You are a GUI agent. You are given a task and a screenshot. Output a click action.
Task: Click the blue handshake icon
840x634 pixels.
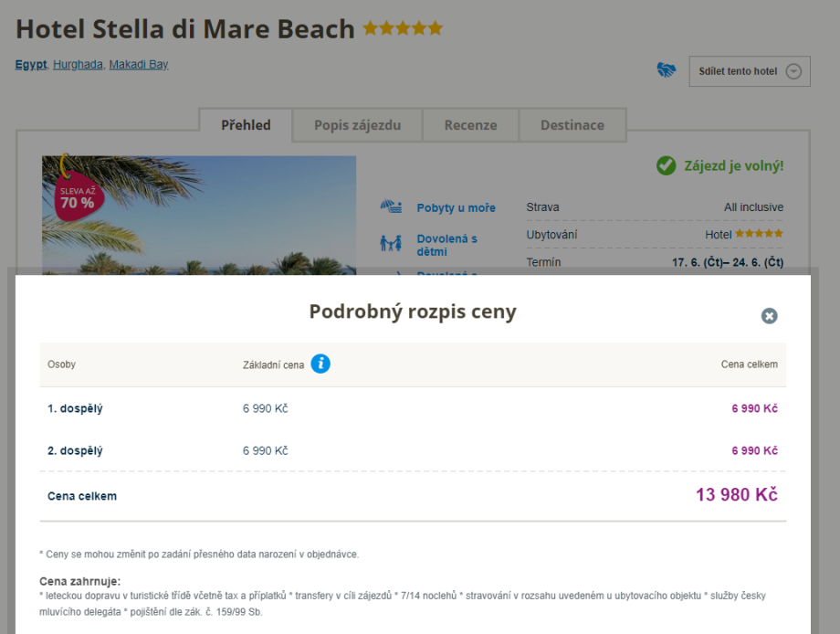[667, 70]
